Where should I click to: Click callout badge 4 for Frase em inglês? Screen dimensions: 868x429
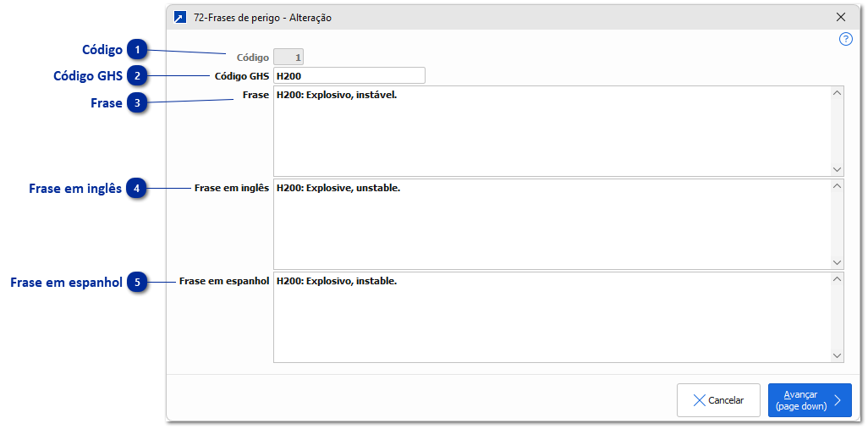pos(137,189)
